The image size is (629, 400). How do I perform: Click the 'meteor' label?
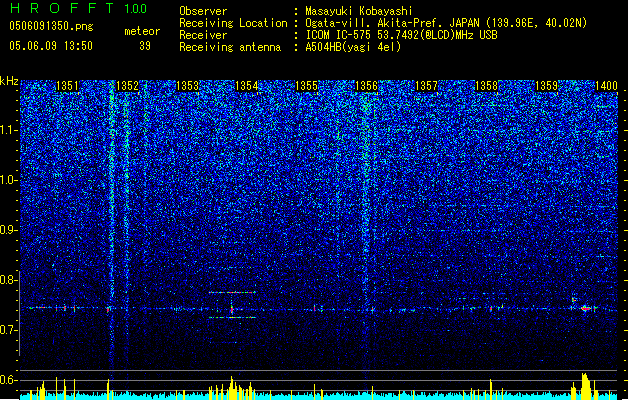pyautogui.click(x=142, y=31)
